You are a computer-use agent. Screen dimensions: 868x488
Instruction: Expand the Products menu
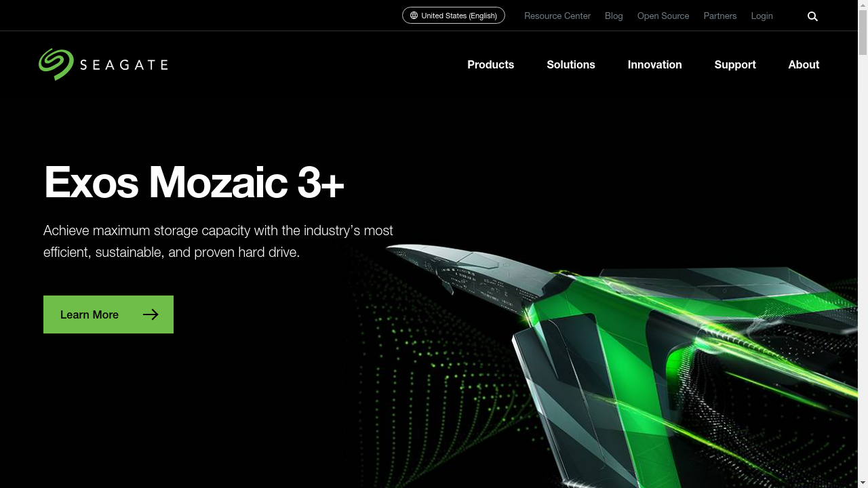click(490, 64)
